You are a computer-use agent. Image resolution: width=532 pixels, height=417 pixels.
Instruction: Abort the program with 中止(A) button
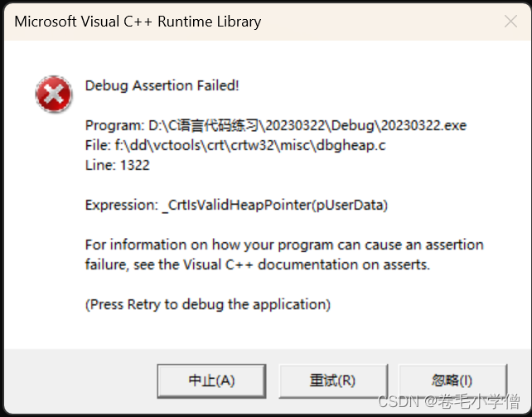[211, 381]
